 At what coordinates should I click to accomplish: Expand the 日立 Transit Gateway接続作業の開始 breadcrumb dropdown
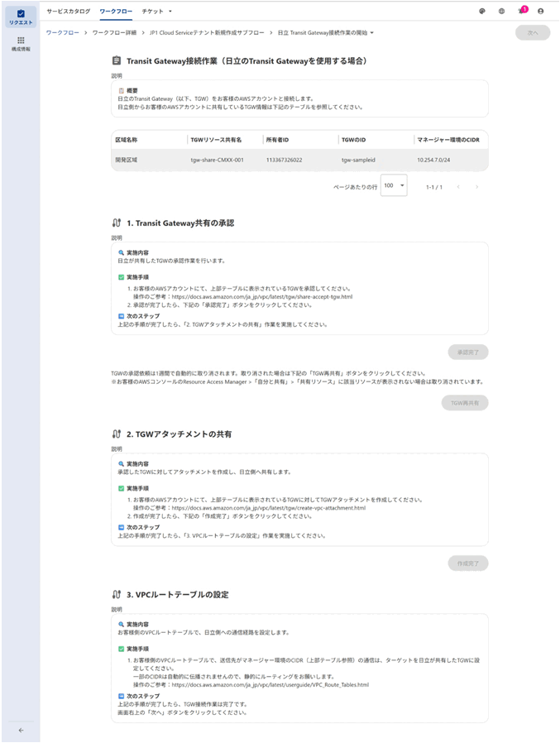click(x=372, y=33)
